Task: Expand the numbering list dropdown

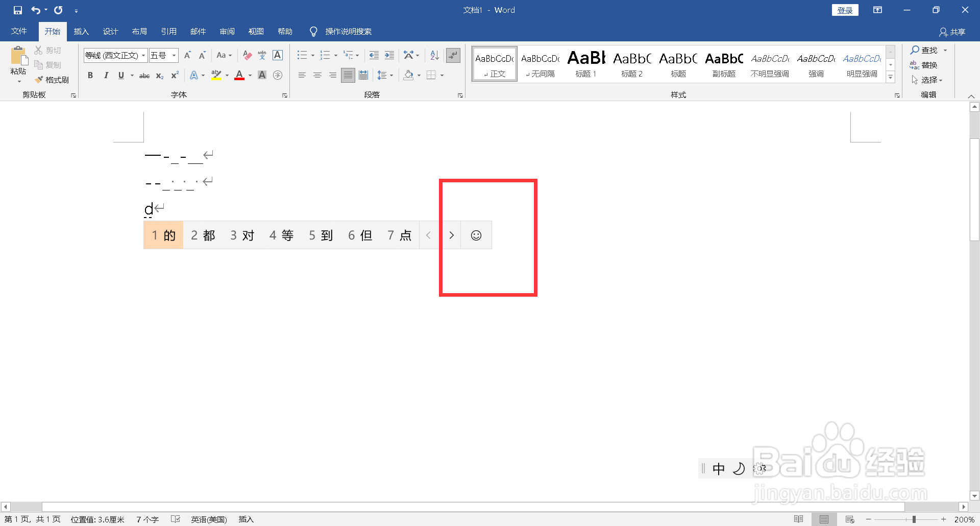Action: click(x=336, y=55)
